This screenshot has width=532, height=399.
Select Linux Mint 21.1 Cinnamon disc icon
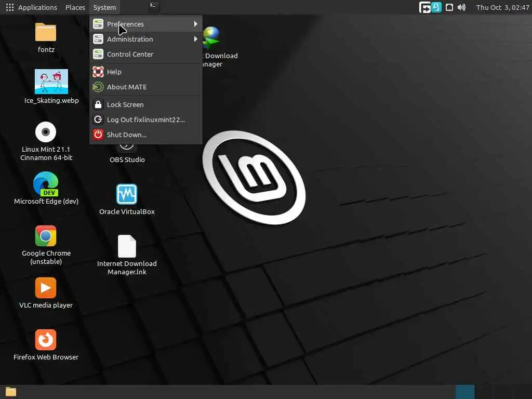coord(46,131)
